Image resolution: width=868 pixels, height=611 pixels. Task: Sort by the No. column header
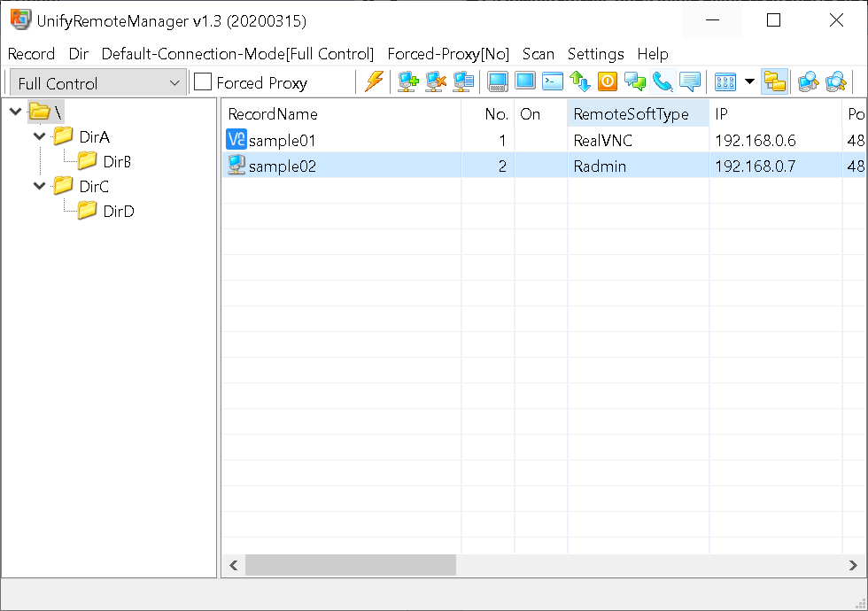coord(488,114)
